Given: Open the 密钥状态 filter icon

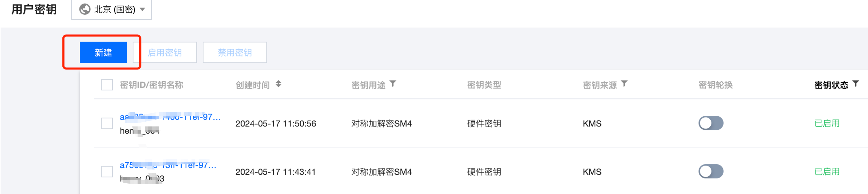Looking at the screenshot, I should coord(855,84).
